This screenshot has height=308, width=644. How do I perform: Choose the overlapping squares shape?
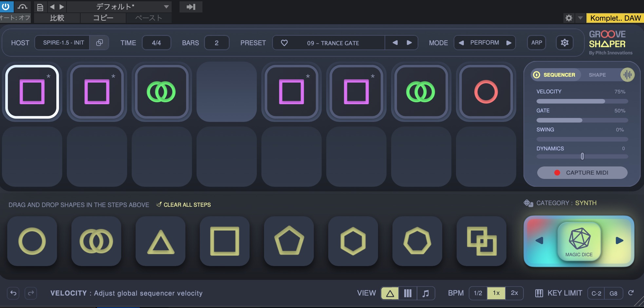coord(481,241)
